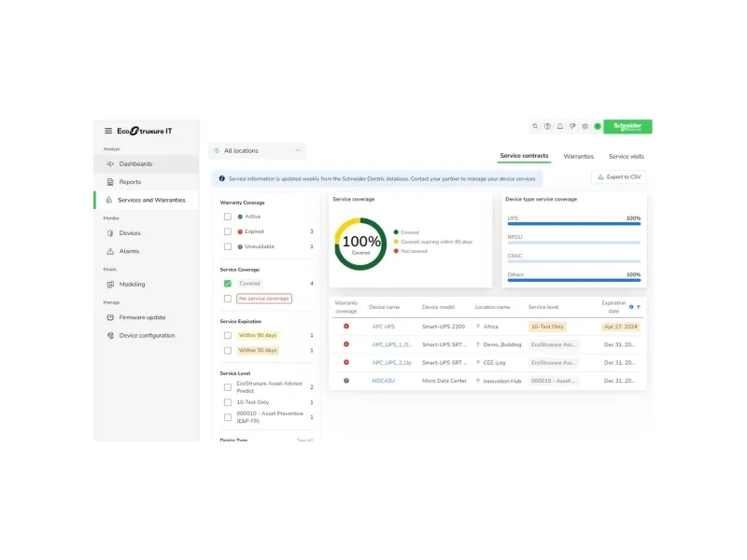Click the unavailable warranty icon for MDC43U row
The width and height of the screenshot is (747, 560).
(x=346, y=381)
